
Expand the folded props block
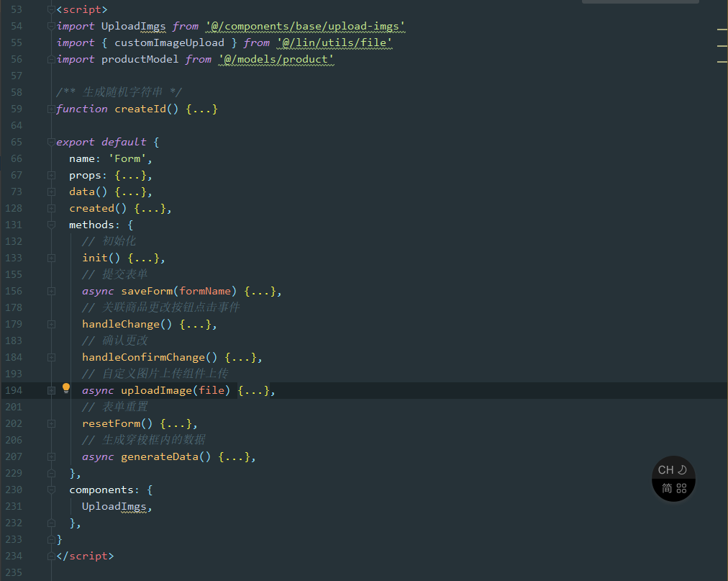(x=51, y=176)
